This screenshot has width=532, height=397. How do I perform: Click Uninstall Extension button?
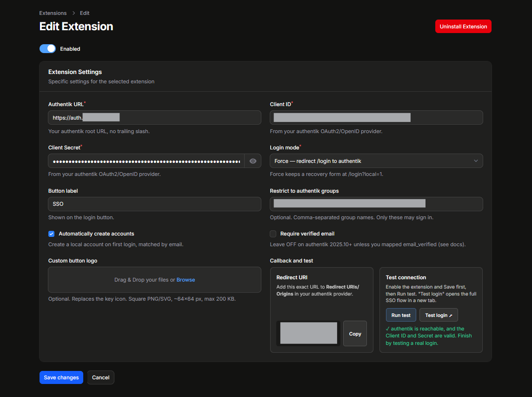point(463,27)
